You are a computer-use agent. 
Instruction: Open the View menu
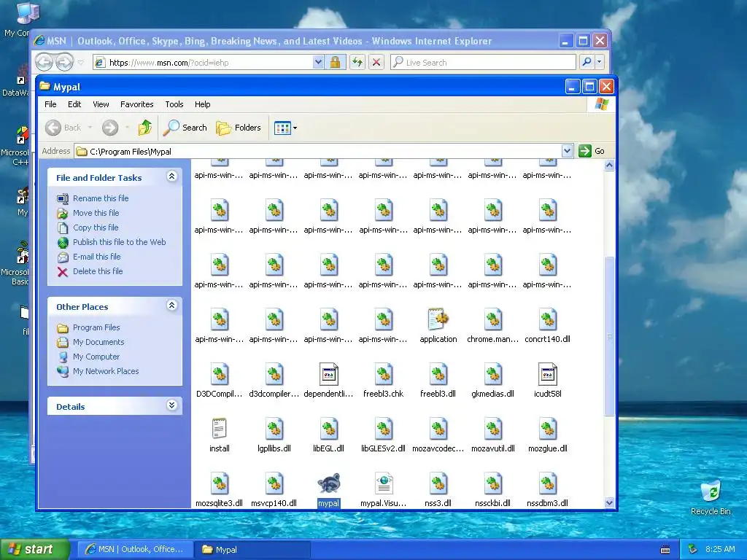(101, 104)
